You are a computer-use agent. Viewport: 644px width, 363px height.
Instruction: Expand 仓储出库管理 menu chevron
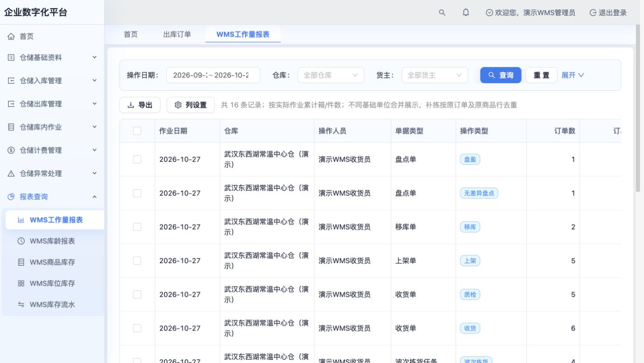95,103
